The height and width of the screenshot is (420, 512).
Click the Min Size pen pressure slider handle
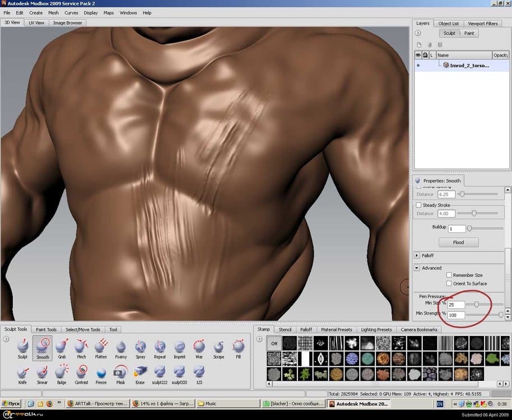pos(476,304)
